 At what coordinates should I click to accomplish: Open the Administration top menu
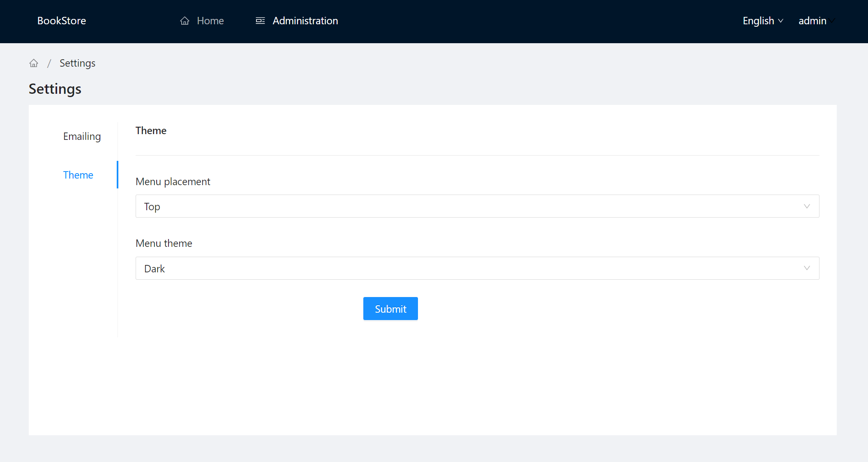click(305, 21)
